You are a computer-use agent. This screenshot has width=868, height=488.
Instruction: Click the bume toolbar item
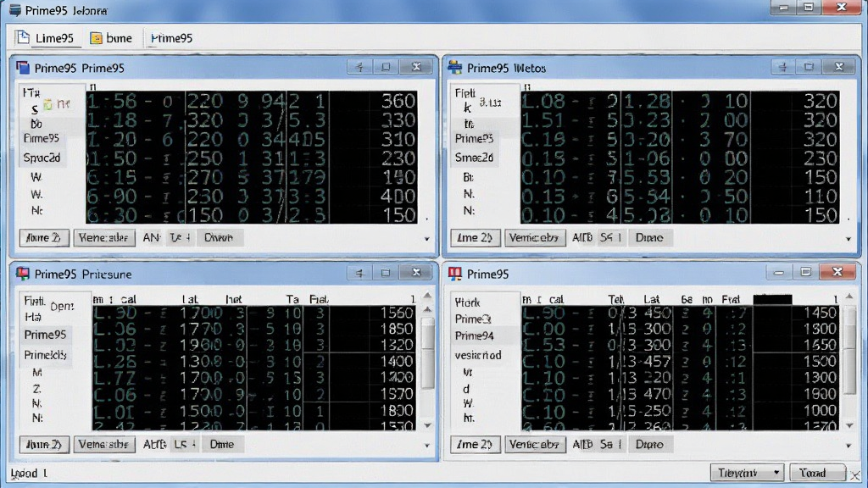tap(111, 38)
